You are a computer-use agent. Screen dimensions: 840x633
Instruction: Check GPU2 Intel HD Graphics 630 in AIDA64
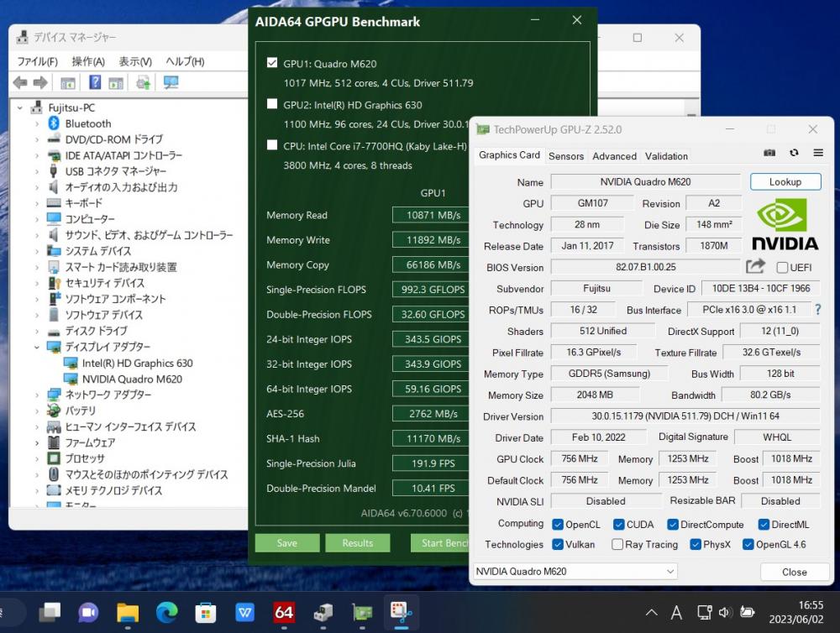(272, 104)
